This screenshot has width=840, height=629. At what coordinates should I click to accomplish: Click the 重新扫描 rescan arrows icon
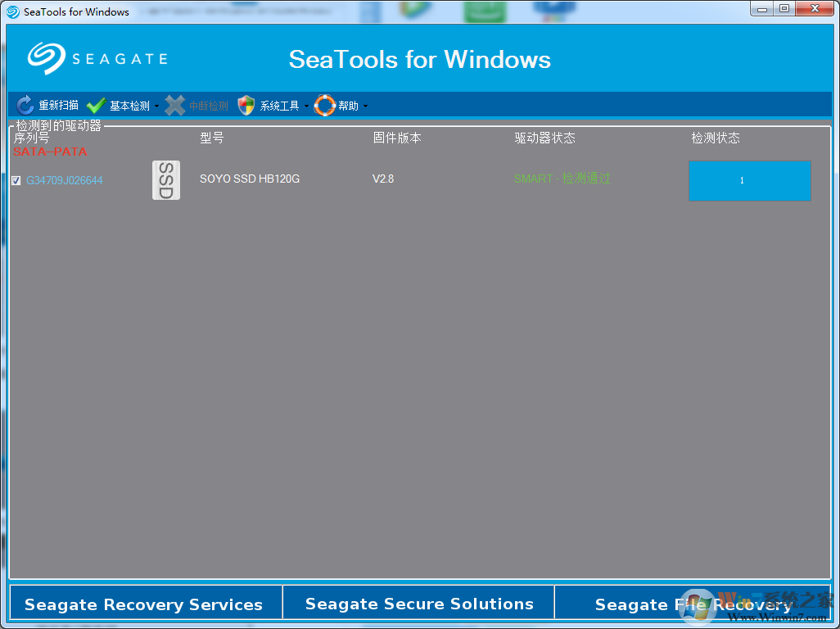[x=23, y=105]
